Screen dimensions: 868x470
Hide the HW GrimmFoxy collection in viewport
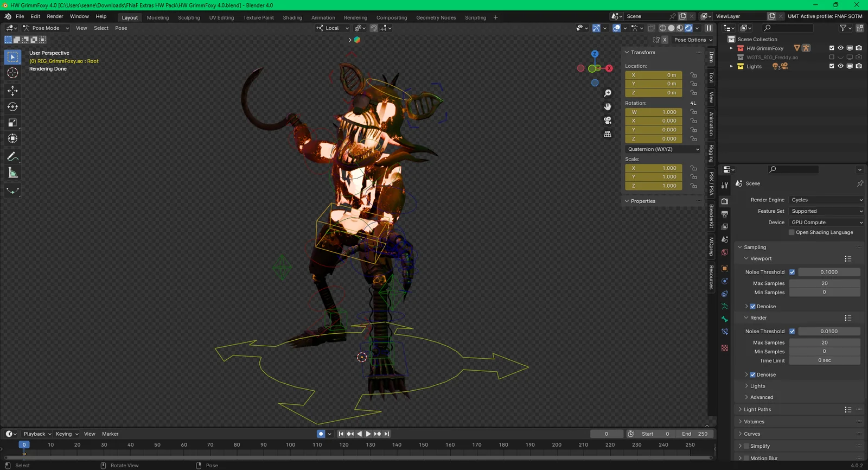[840, 48]
